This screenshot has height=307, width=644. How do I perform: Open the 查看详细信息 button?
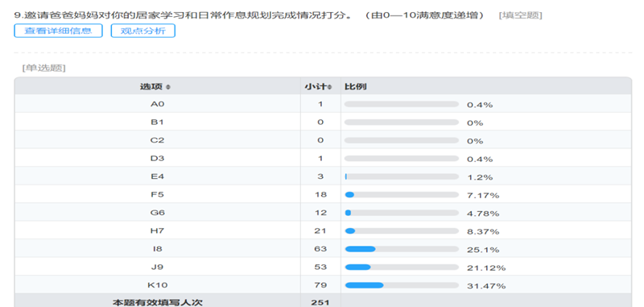click(58, 31)
